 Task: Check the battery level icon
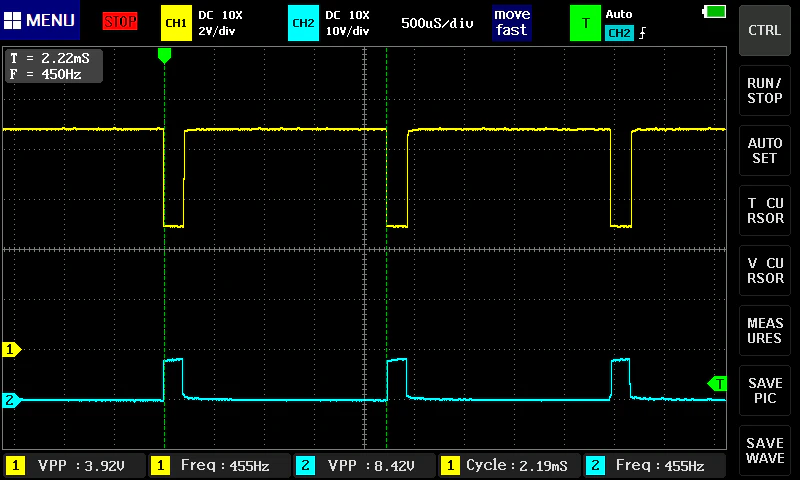pyautogui.click(x=714, y=11)
